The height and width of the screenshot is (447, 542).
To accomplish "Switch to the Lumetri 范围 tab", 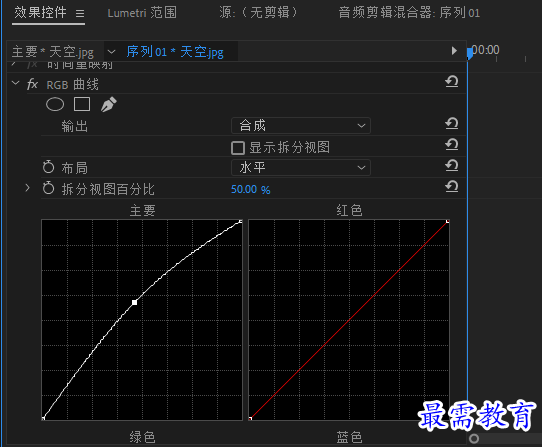I will pyautogui.click(x=142, y=13).
